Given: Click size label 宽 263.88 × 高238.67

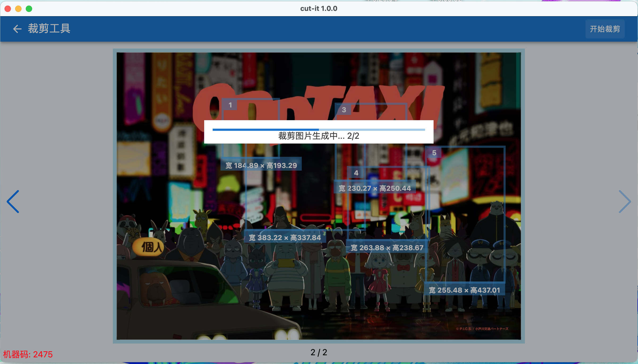Looking at the screenshot, I should (387, 248).
